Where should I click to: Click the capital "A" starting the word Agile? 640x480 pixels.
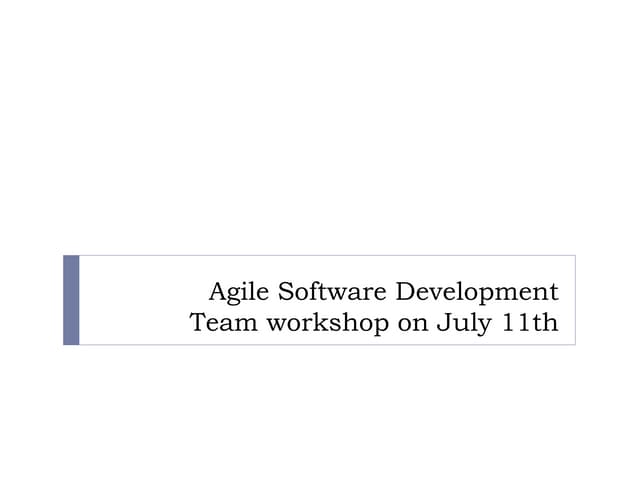pos(218,292)
